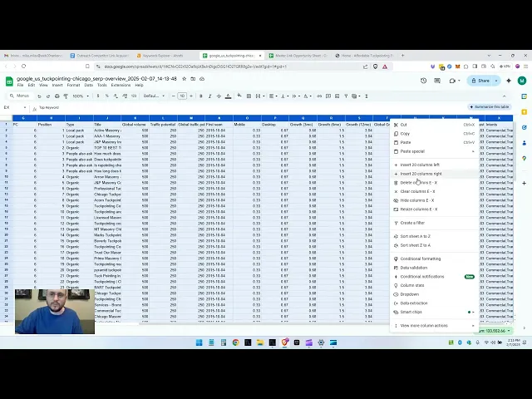Click the redo arrow in the toolbar
Image resolution: width=532 pixels, height=399 pixels.
click(x=48, y=96)
